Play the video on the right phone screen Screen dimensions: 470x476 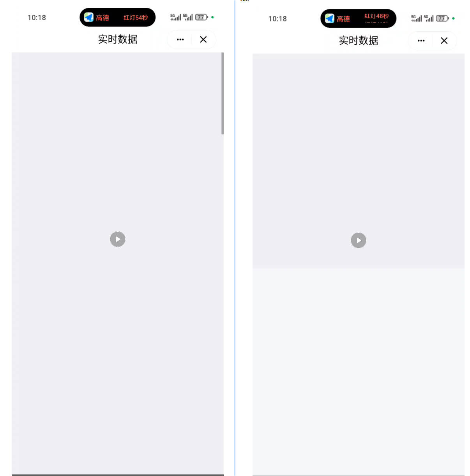(x=359, y=240)
